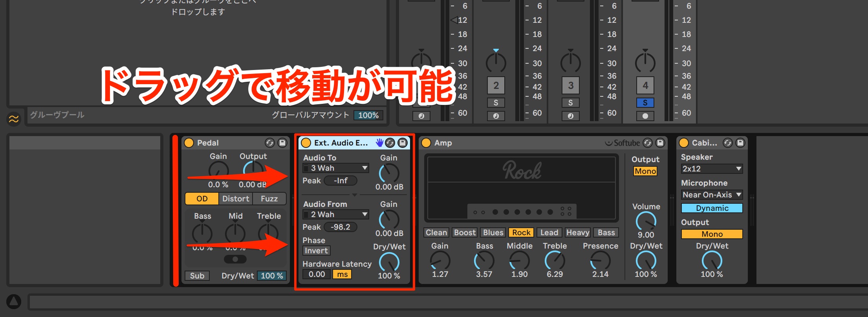Toggle the track 4 activator button
Viewport: 868px width, 317px height.
[x=645, y=85]
